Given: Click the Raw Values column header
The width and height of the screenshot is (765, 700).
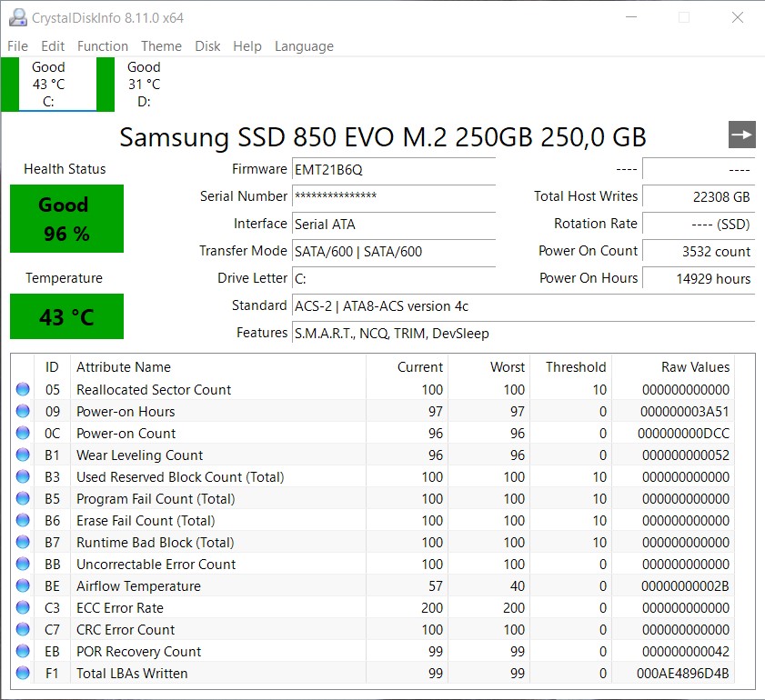Looking at the screenshot, I should [x=695, y=367].
